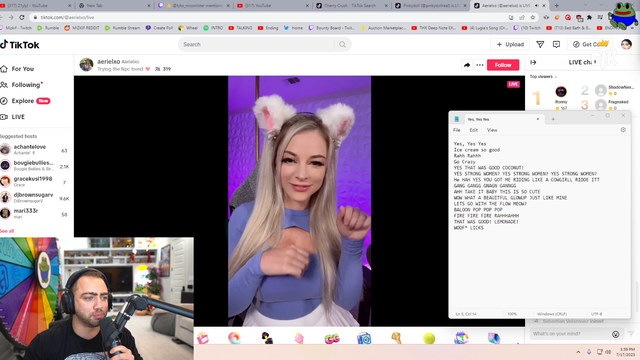
Task: Collapse the LIVE chat panel with arrow icon
Action: click(x=533, y=62)
